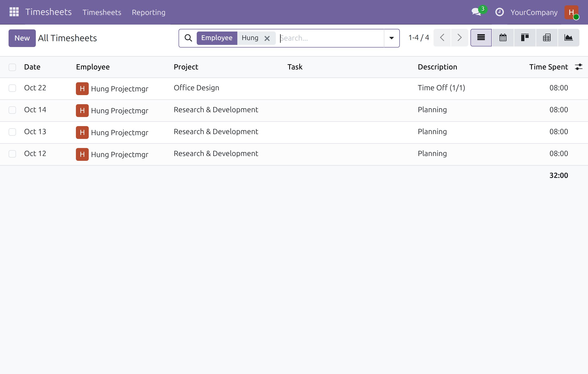The image size is (588, 374).
Task: Select the Oct 12 timesheet checkbox
Action: point(12,154)
